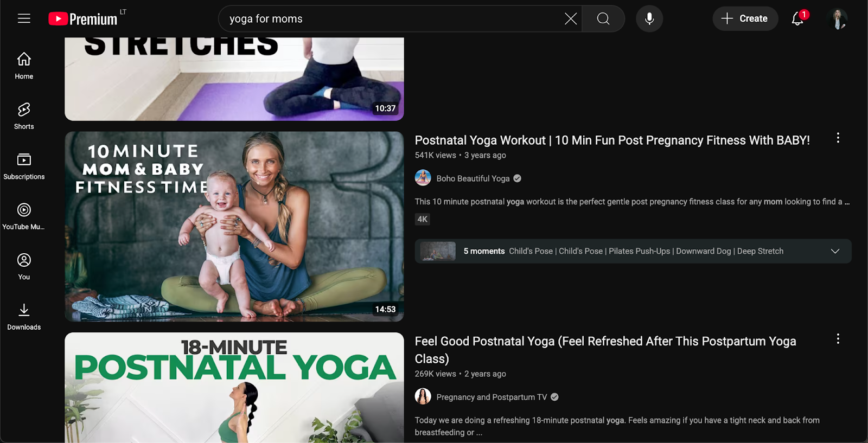This screenshot has width=868, height=443.
Task: Visit Pregnancy and Postpartum TV channel
Action: pos(492,397)
